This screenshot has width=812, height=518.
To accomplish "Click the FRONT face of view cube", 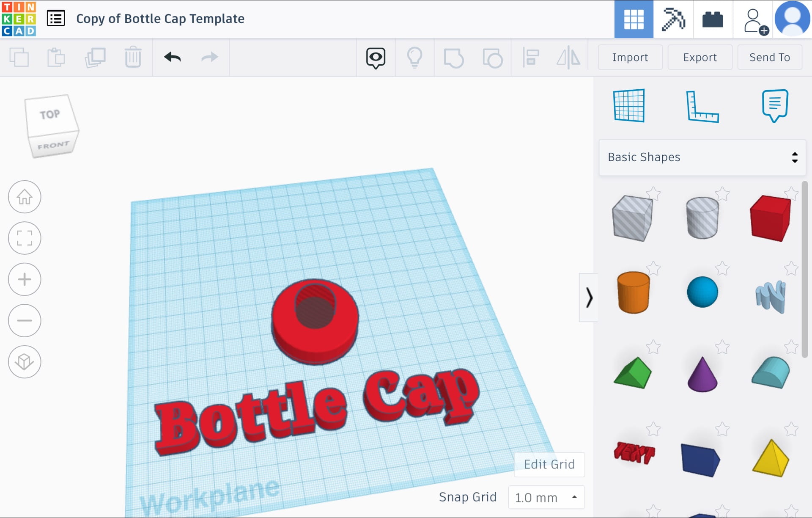I will tap(54, 146).
